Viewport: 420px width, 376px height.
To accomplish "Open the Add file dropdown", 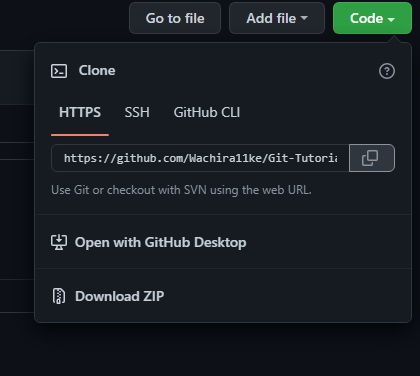I will coord(277,18).
